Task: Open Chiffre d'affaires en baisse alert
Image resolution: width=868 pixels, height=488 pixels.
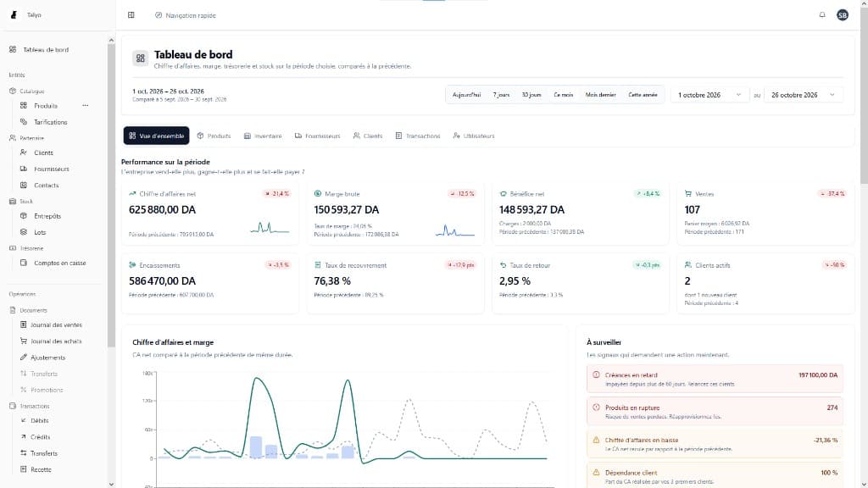Action: click(715, 444)
